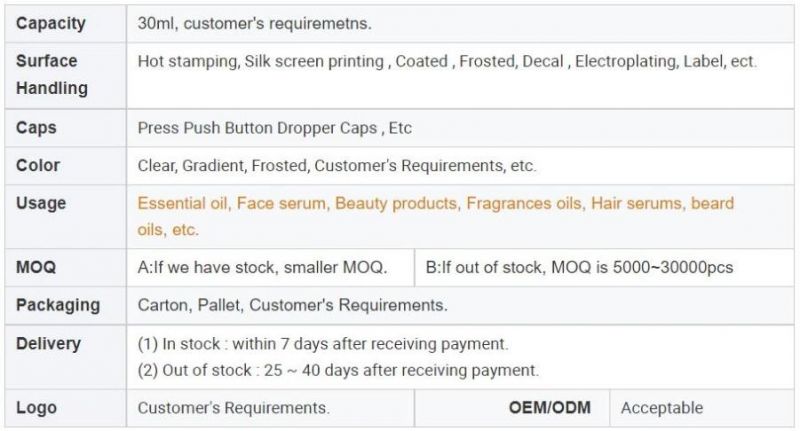Open the orange Essential oil usage link
This screenshot has width=800, height=431.
coord(182,204)
